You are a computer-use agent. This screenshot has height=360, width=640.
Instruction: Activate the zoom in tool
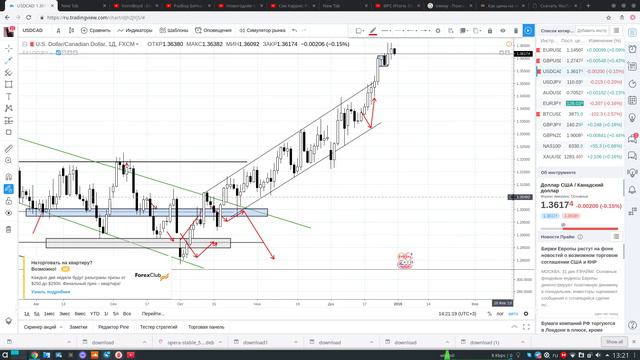[x=9, y=160]
